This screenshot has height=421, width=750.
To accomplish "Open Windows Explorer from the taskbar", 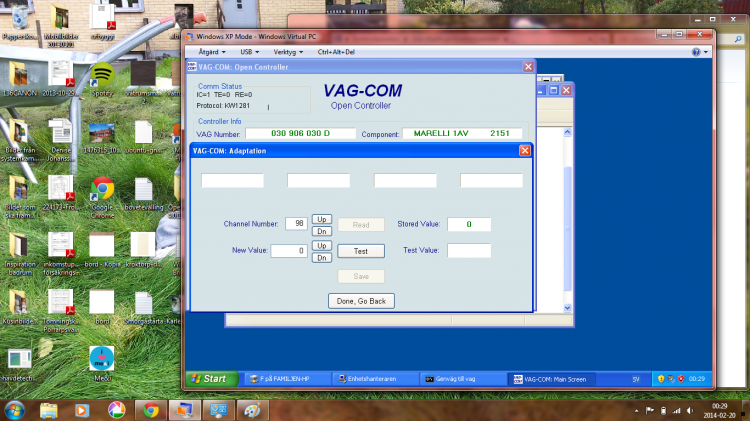I will [x=48, y=410].
